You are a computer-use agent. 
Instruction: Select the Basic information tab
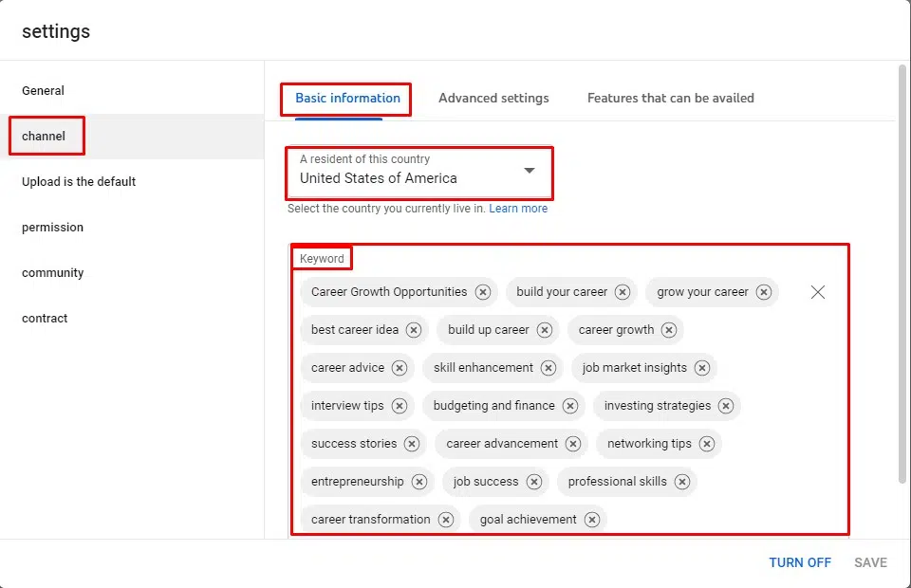347,98
